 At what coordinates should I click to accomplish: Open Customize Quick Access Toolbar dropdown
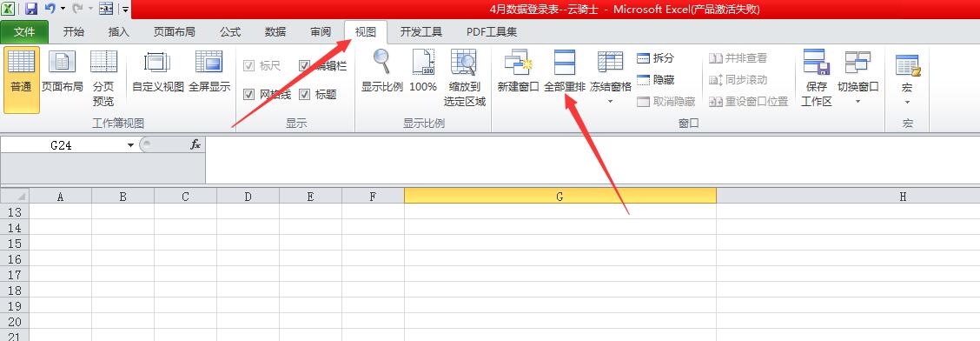[126, 10]
